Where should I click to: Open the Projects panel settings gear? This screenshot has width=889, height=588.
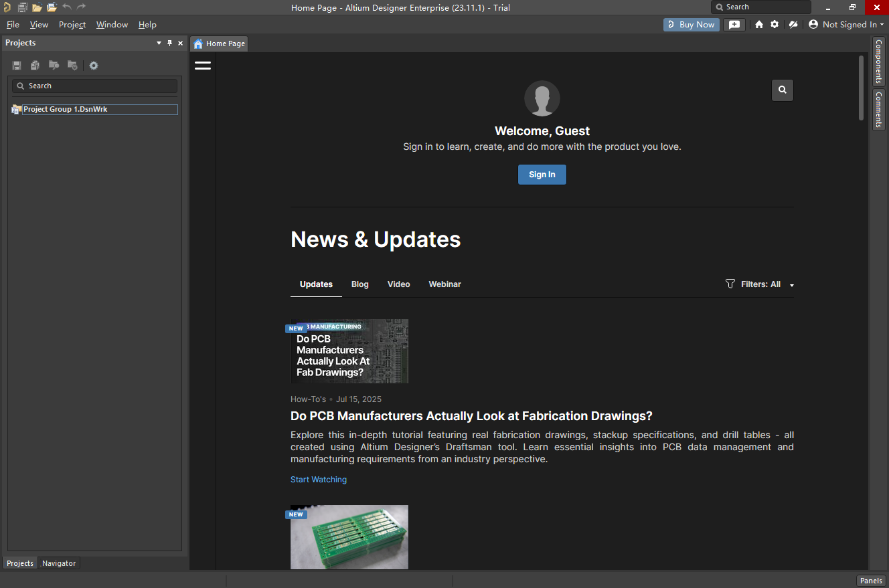click(94, 66)
